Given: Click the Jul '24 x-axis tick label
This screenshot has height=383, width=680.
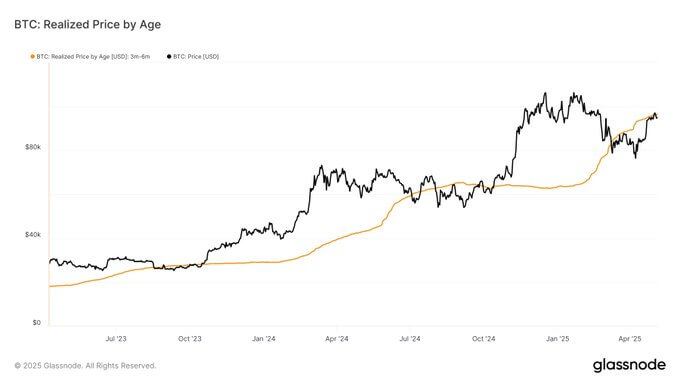Looking at the screenshot, I should (410, 338).
